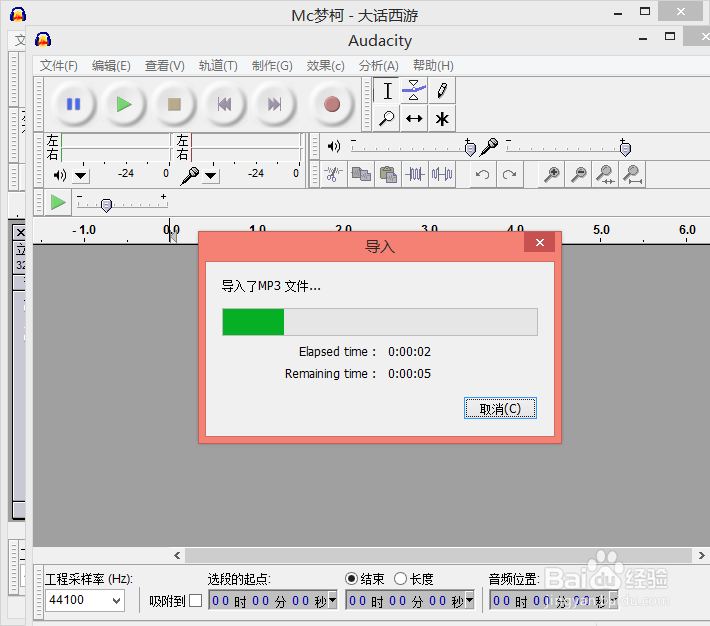Close the track in background window
This screenshot has width=710, height=626.
point(20,233)
